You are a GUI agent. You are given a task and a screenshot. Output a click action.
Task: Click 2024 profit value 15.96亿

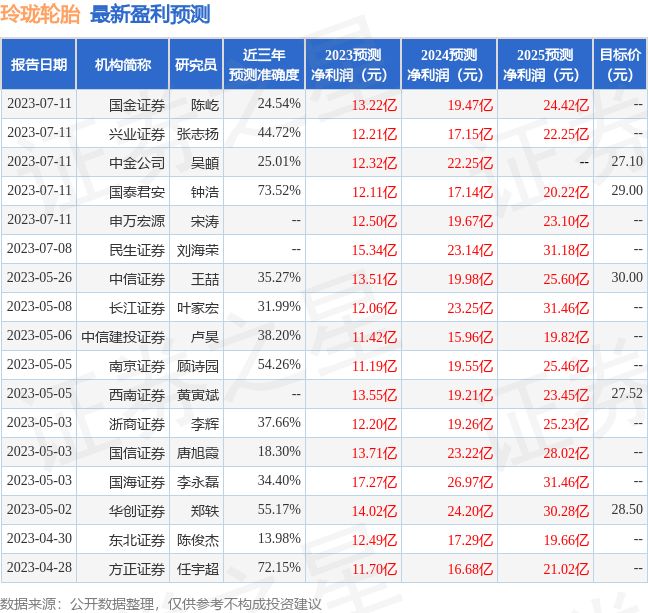pos(470,337)
